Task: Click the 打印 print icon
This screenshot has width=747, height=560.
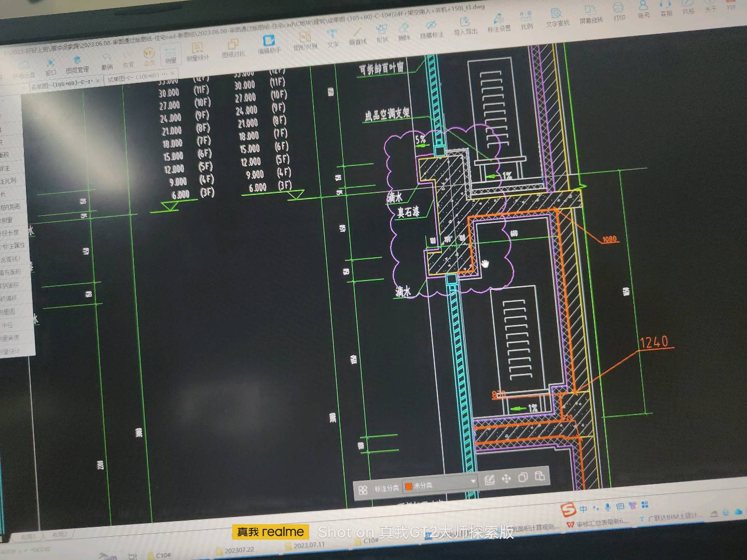Action: pyautogui.click(x=619, y=12)
